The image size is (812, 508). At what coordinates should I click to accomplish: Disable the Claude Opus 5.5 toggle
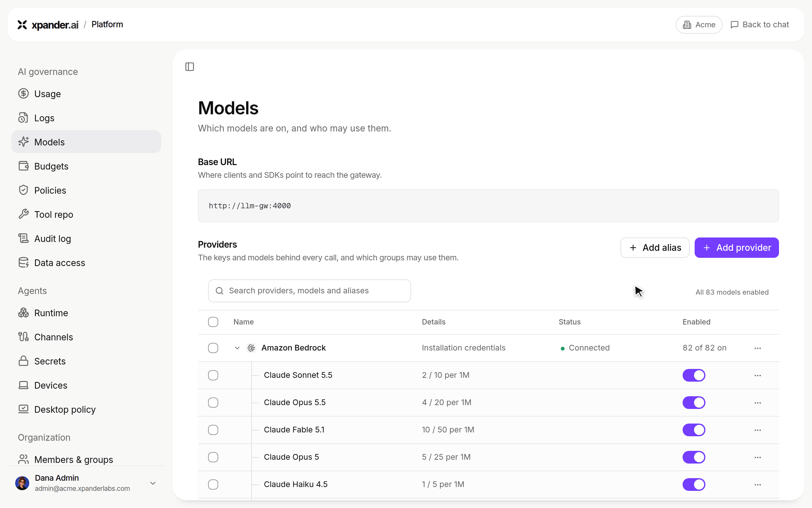694,403
